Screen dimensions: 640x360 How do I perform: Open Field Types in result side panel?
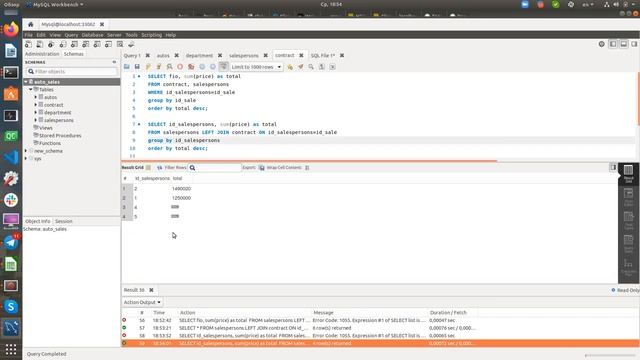[x=629, y=220]
